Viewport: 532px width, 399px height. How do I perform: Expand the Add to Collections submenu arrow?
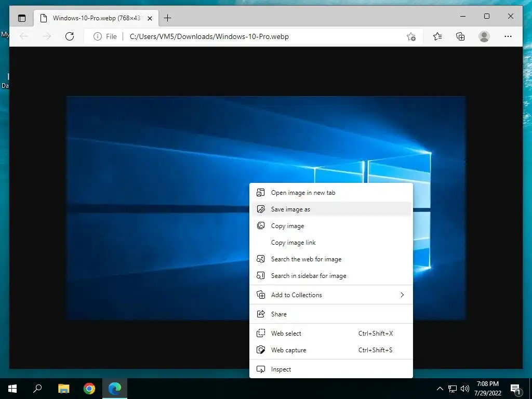coord(402,295)
